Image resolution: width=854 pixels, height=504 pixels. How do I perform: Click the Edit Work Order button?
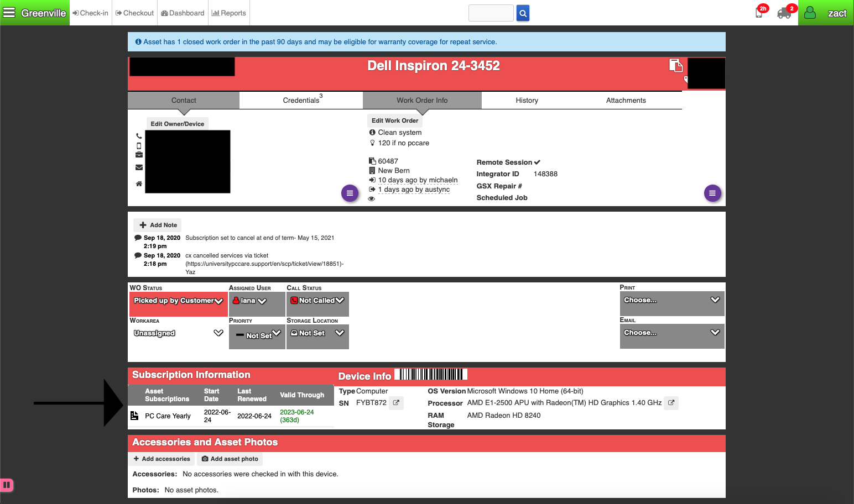point(395,120)
